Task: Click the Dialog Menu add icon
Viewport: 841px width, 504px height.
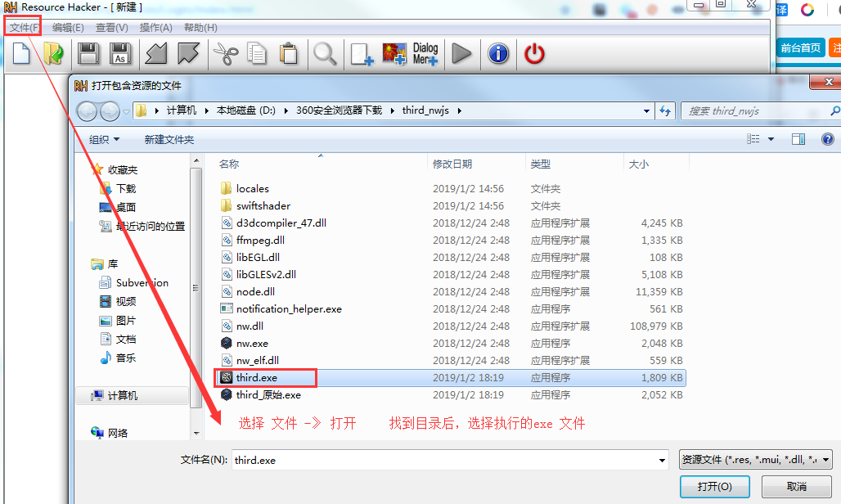Action: click(425, 54)
